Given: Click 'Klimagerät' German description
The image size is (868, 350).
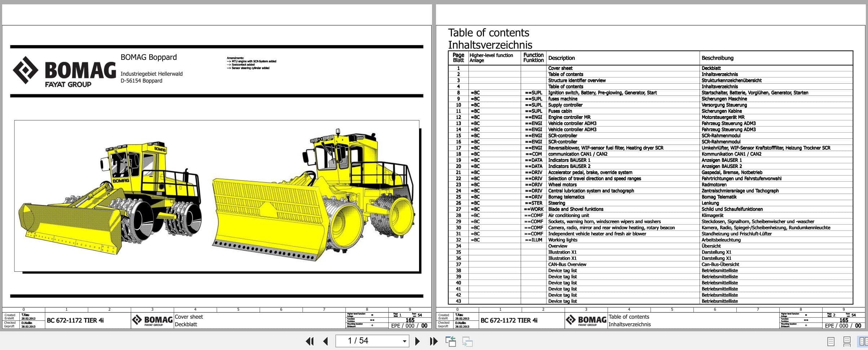Looking at the screenshot, I should coord(712,215).
